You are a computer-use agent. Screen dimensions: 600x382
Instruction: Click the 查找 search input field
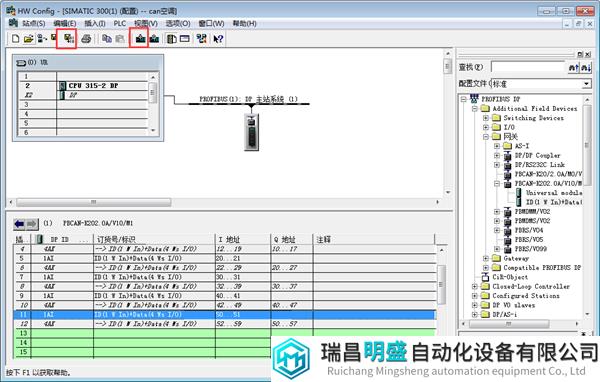528,67
